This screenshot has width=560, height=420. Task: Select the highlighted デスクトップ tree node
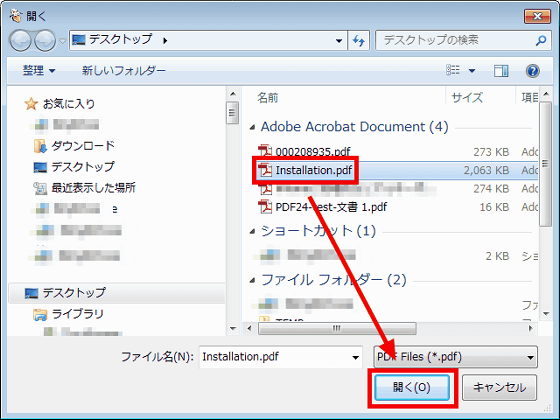[117, 293]
